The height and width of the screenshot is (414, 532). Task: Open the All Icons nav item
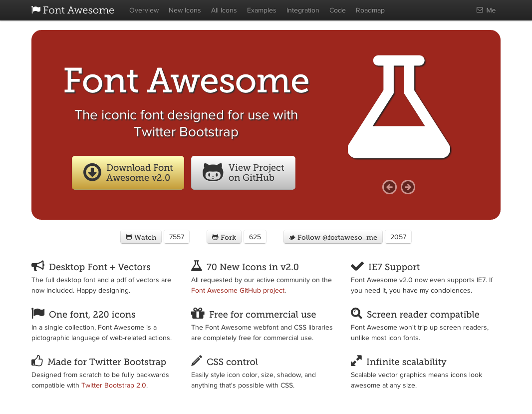(224, 10)
